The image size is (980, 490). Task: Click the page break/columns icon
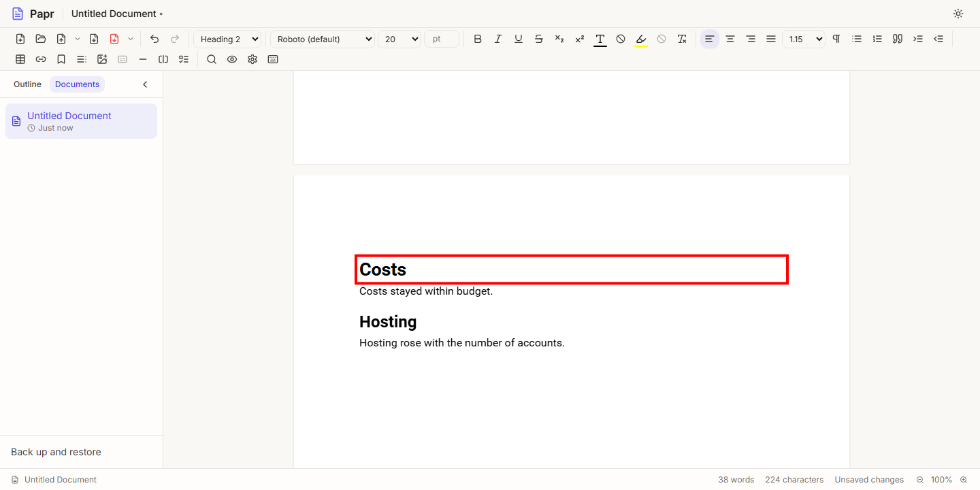[163, 59]
